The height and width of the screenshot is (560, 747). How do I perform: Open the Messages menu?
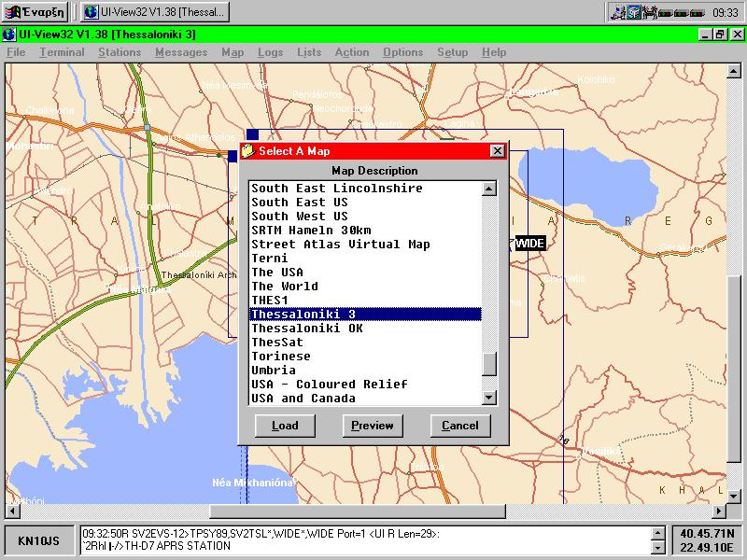(x=181, y=52)
